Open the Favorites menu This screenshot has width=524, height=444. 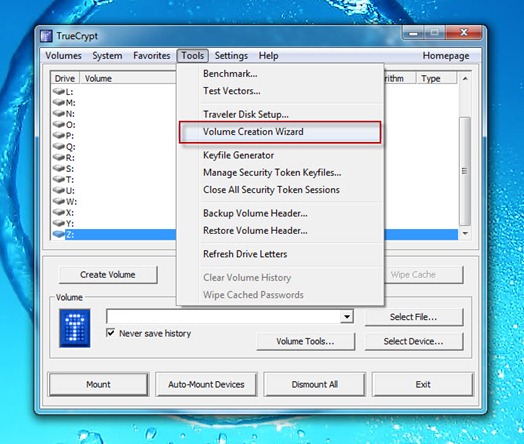click(x=151, y=55)
